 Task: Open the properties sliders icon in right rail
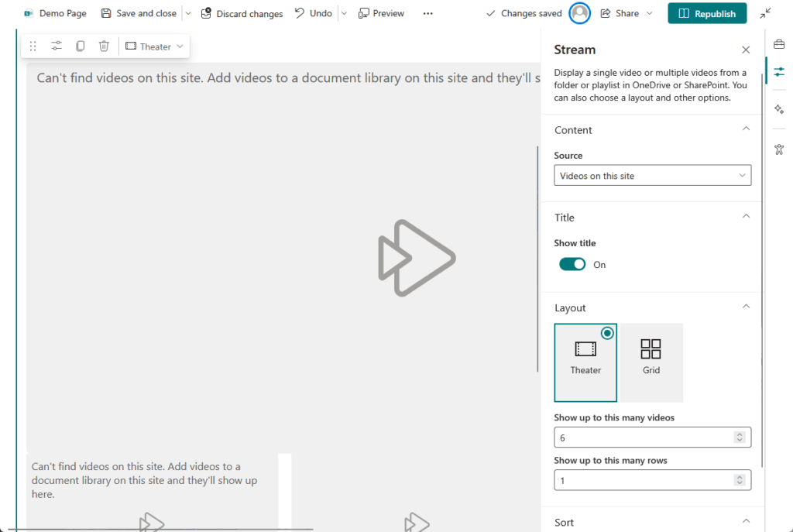coord(779,72)
